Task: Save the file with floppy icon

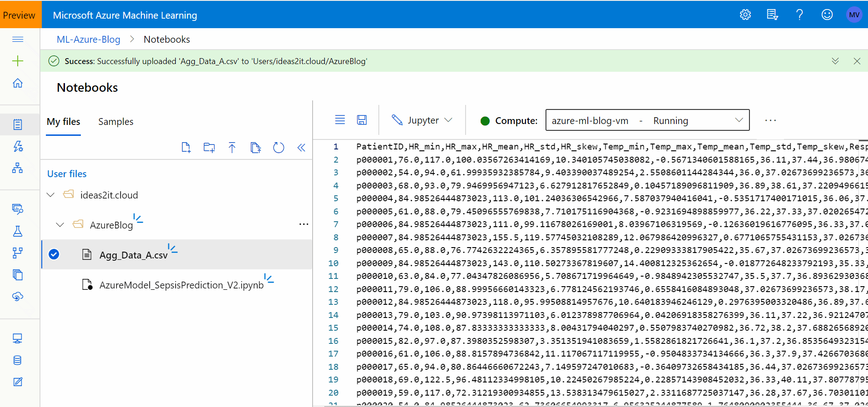Action: point(362,120)
